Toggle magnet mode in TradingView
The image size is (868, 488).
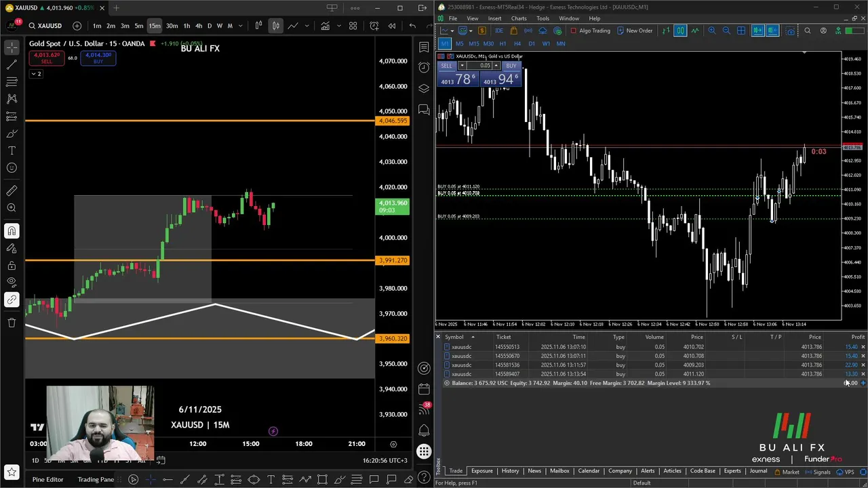[12, 231]
